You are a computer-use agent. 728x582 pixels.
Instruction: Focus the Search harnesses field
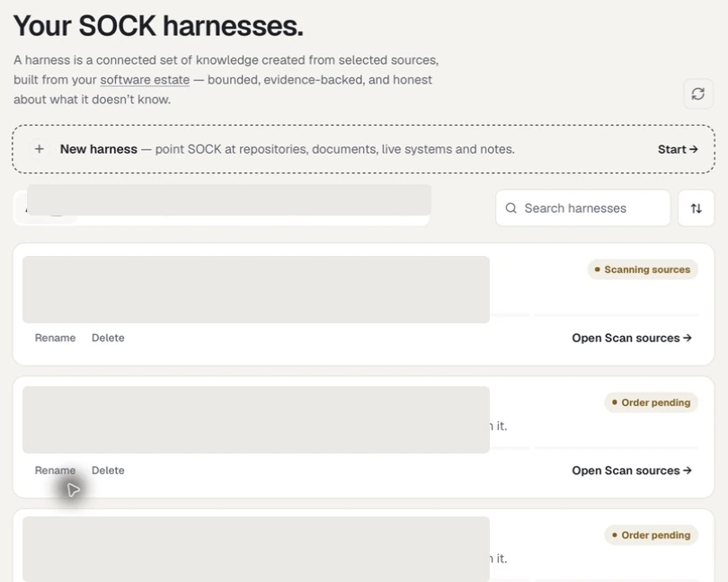[x=582, y=208]
